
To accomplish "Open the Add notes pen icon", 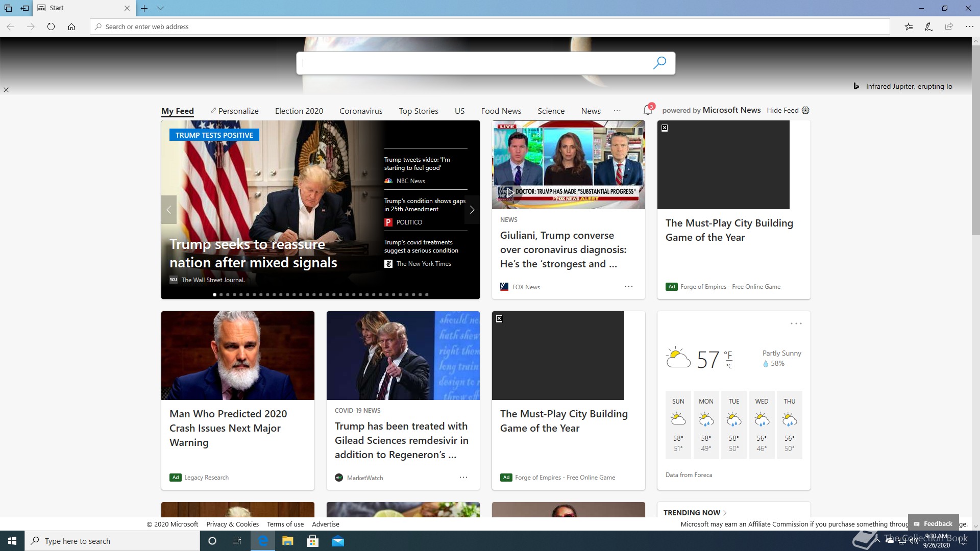I will (x=929, y=27).
